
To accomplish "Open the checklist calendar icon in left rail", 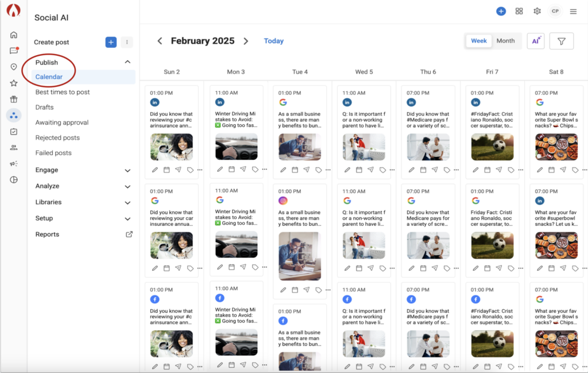I will 14,132.
